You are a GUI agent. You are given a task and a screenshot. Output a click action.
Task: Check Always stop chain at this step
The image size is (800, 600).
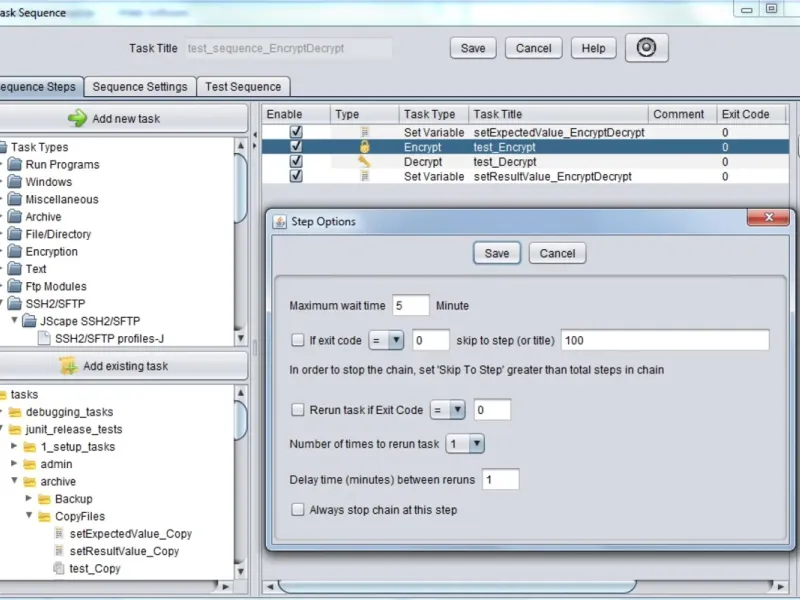coord(297,510)
